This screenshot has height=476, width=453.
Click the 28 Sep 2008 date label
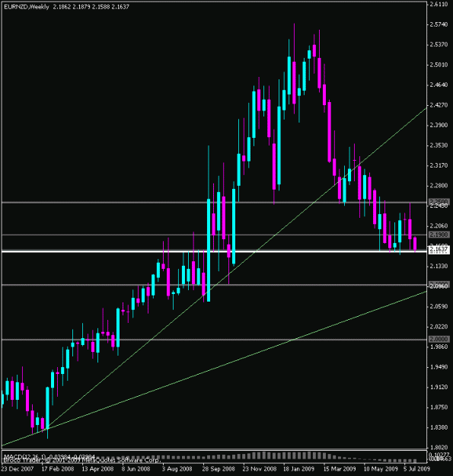pyautogui.click(x=219, y=468)
